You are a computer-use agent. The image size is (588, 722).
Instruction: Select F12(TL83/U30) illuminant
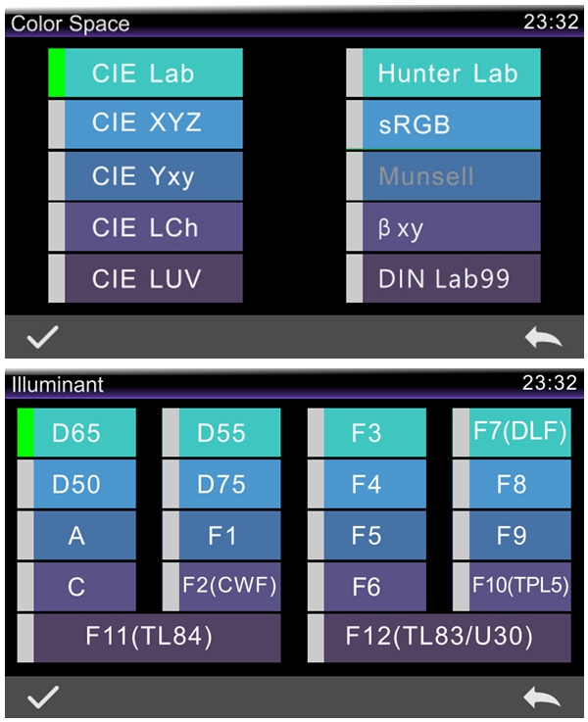(439, 637)
